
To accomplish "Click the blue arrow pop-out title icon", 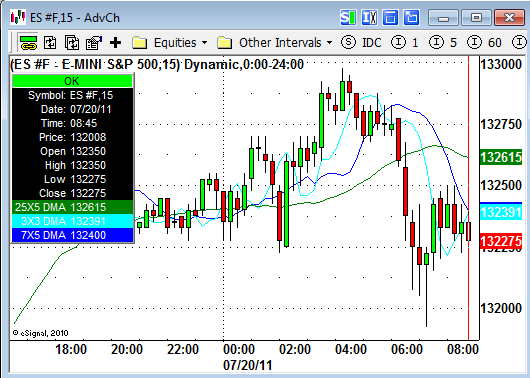I will click(x=411, y=17).
